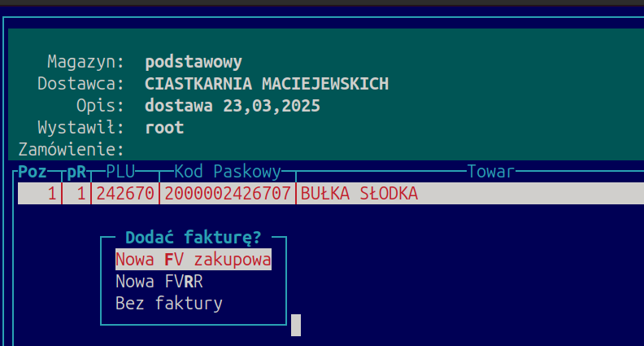Select the PLU cell 242670
This screenshot has height=346, width=644.
pyautogui.click(x=124, y=194)
